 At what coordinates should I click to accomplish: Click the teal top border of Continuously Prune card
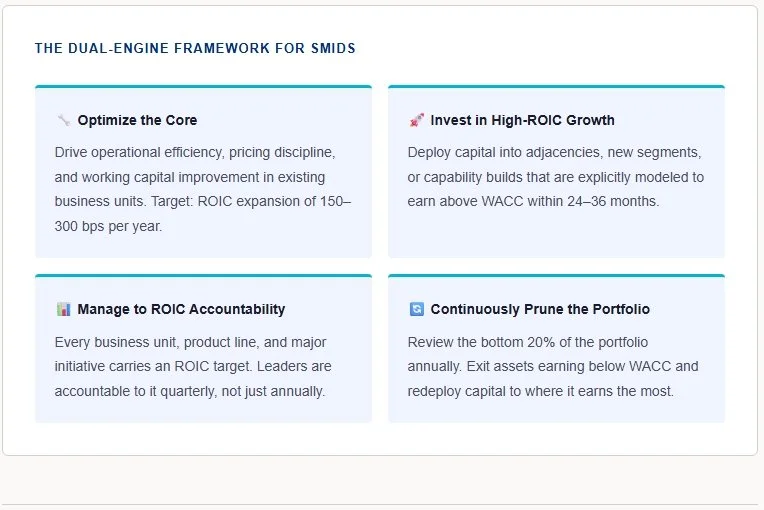click(x=556, y=276)
